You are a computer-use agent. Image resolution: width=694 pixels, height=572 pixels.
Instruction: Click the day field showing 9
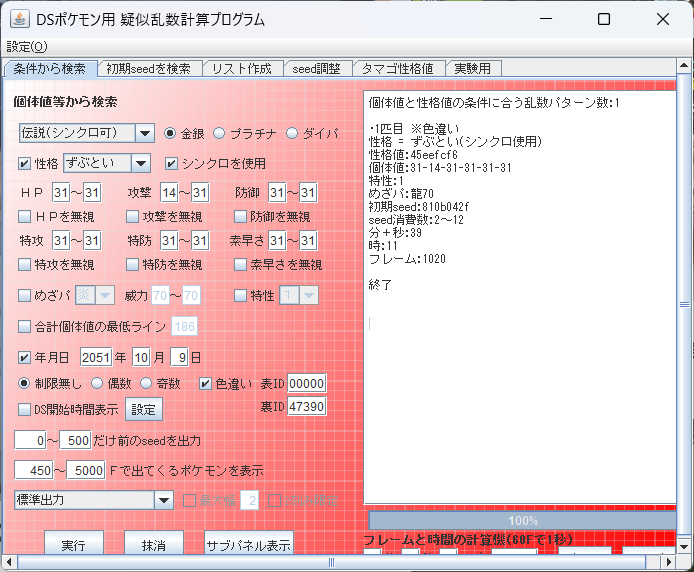pyautogui.click(x=180, y=357)
